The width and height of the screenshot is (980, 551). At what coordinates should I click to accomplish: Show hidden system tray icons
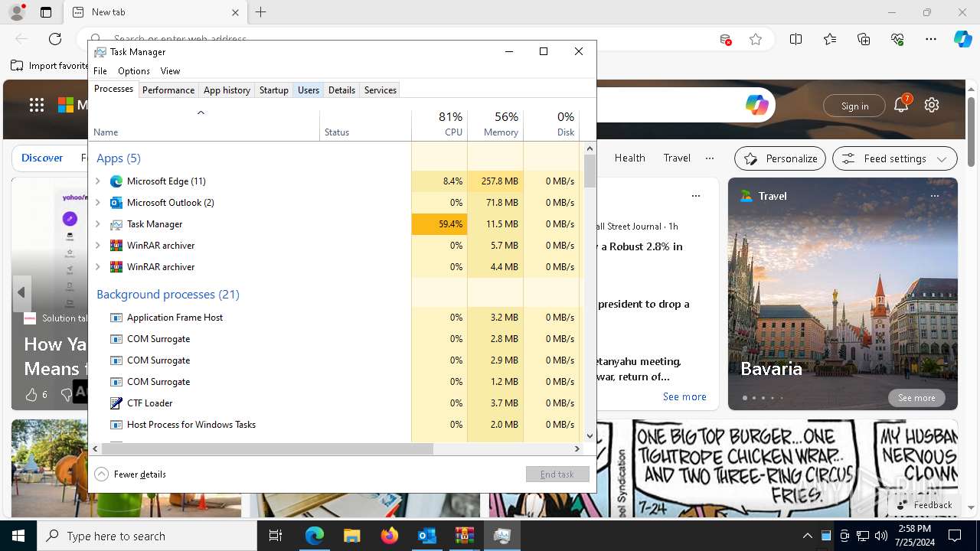pos(807,536)
